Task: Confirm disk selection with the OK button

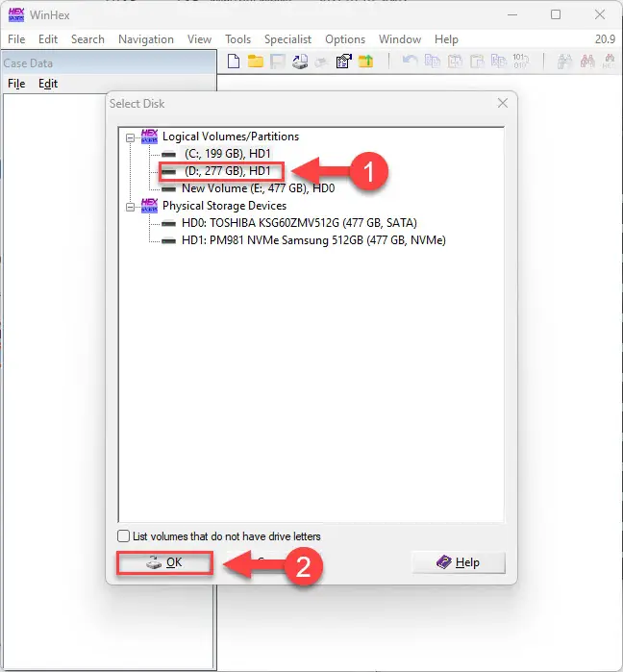Action: click(x=164, y=562)
